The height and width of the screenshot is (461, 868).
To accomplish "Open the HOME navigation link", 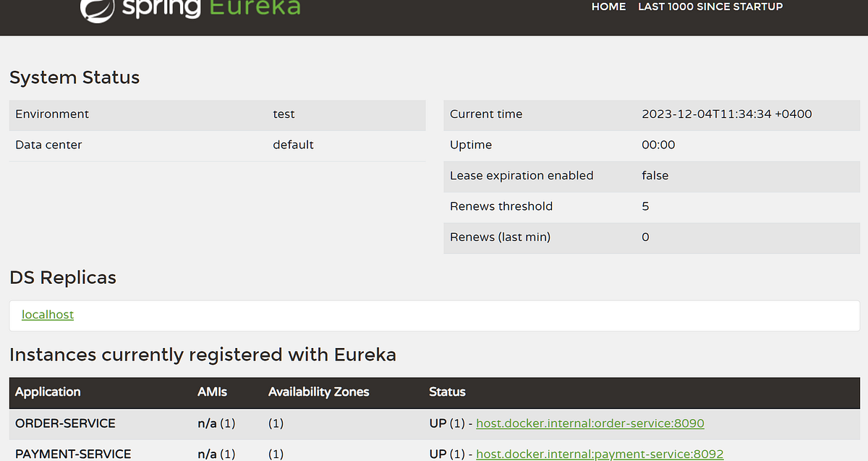I will click(x=608, y=7).
